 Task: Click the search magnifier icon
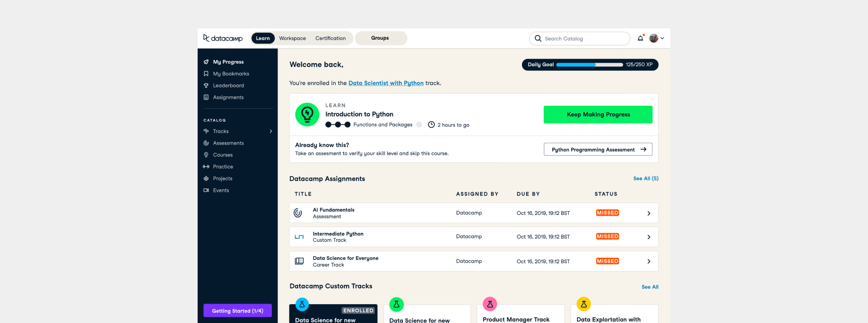[538, 38]
